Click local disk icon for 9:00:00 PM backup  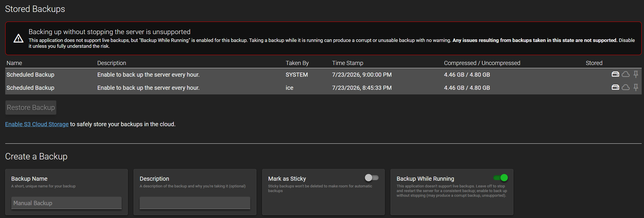click(615, 74)
